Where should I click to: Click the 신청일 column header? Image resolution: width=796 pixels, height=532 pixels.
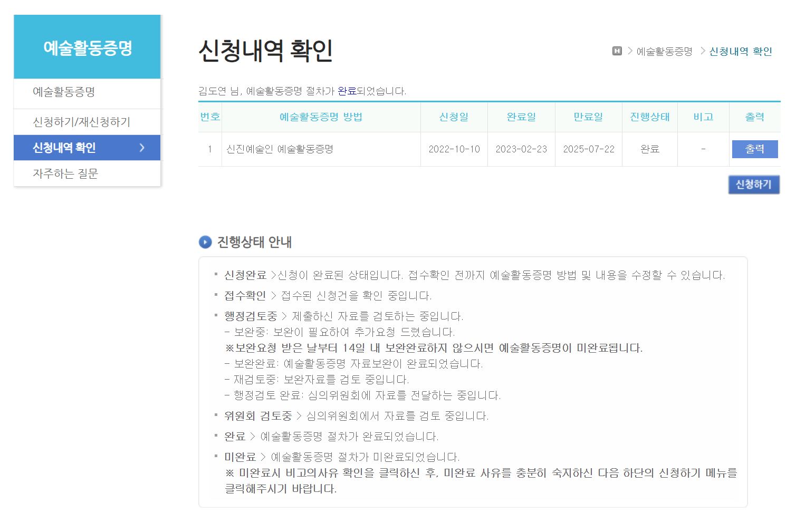[x=454, y=117]
